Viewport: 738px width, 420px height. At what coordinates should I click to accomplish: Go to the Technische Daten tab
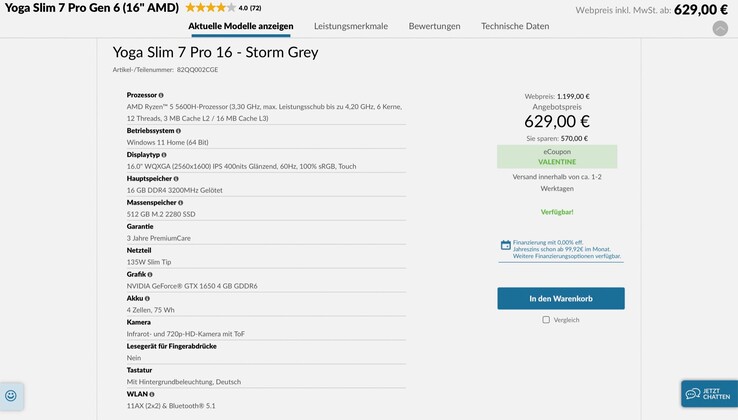pyautogui.click(x=515, y=26)
